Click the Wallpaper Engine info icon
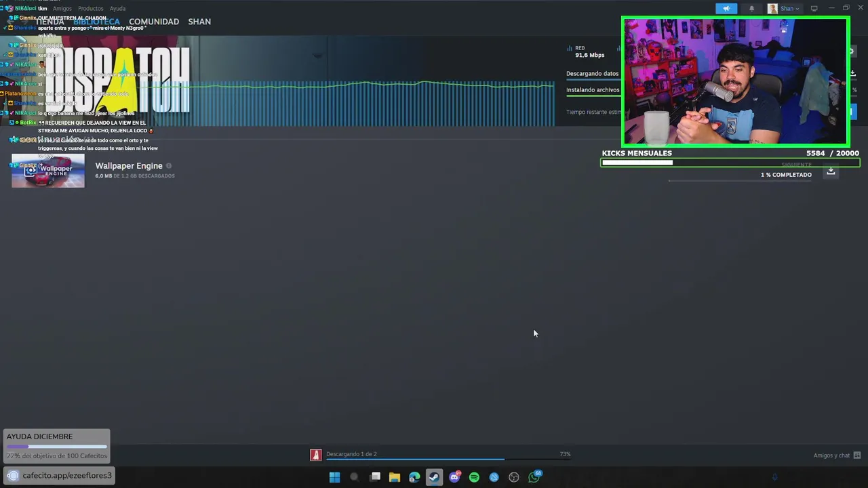Image resolution: width=868 pixels, height=488 pixels. 169,166
